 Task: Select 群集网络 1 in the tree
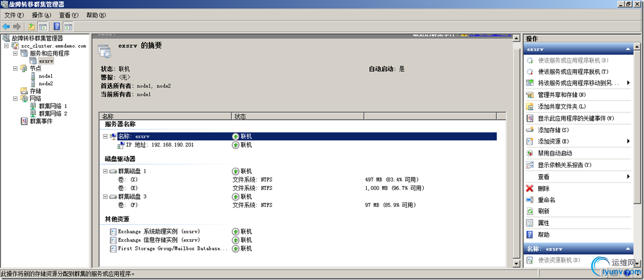(53, 106)
